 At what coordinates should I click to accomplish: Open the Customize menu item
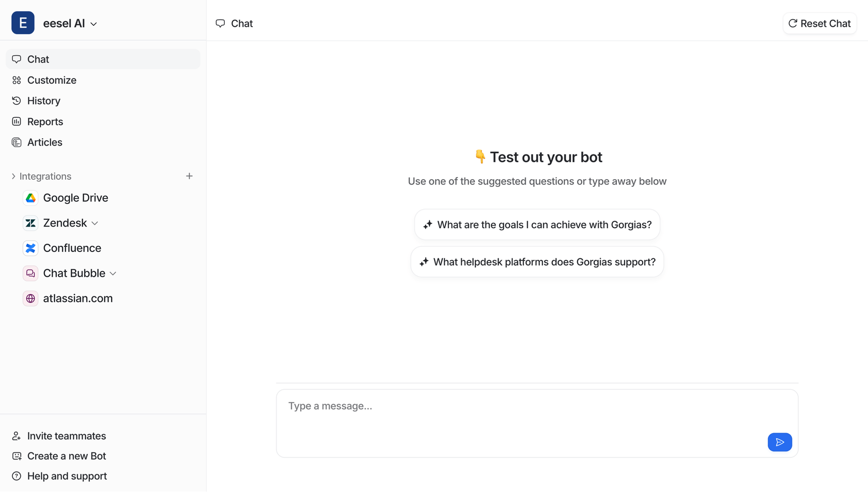pyautogui.click(x=52, y=80)
